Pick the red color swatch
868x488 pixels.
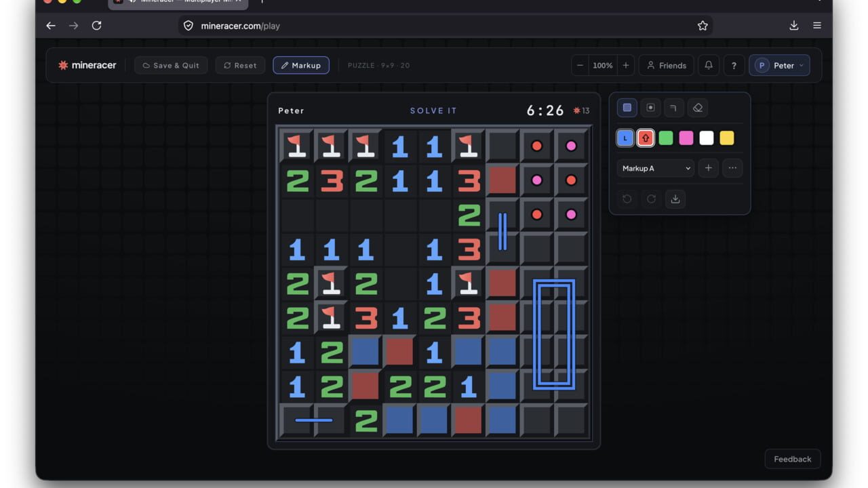point(646,138)
